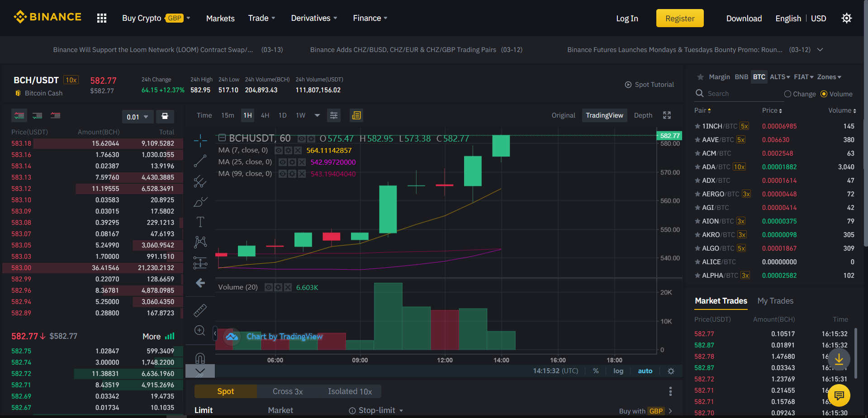This screenshot has width=868, height=418.
Task: Select the brush drawing tool
Action: [x=200, y=201]
